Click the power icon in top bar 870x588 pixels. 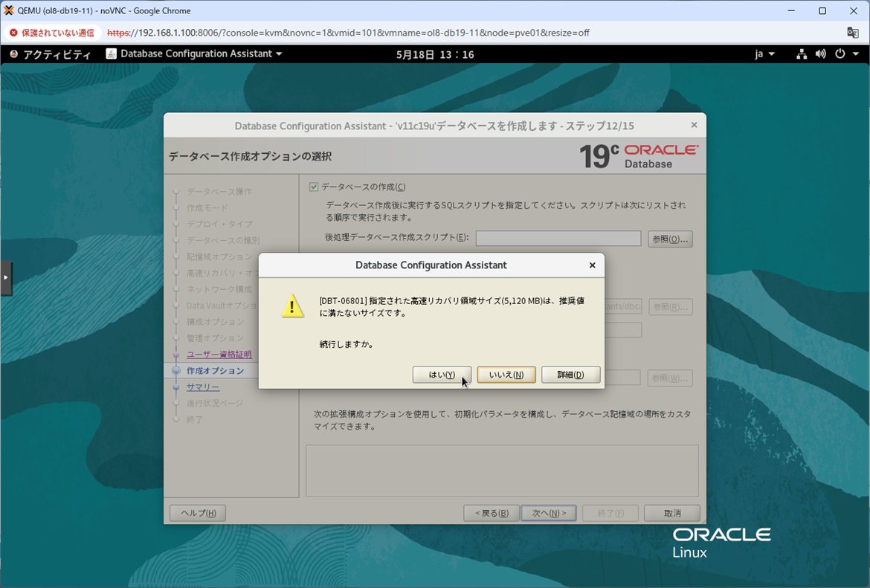pos(840,54)
